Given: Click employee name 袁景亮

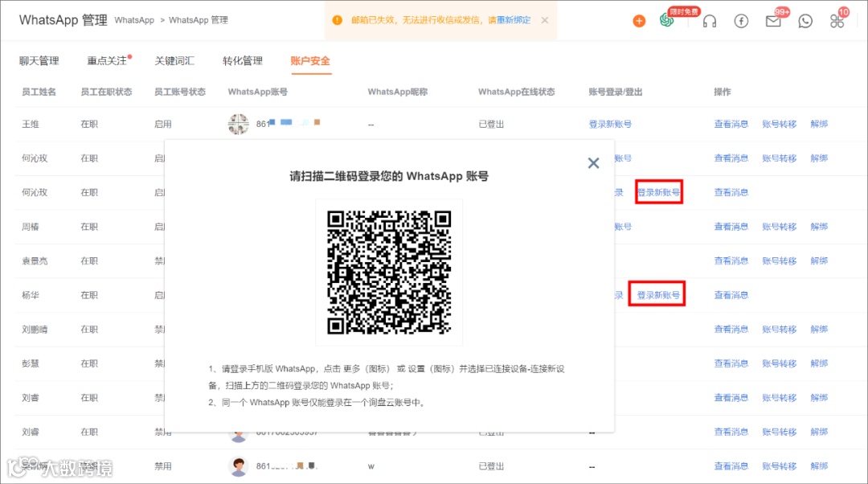Looking at the screenshot, I should tap(35, 260).
